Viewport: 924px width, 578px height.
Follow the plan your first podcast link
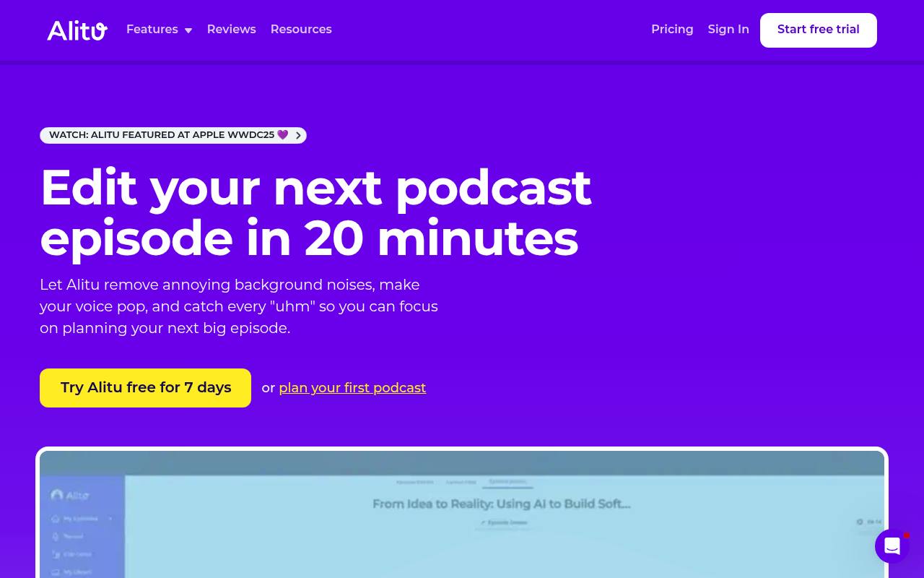pos(352,388)
